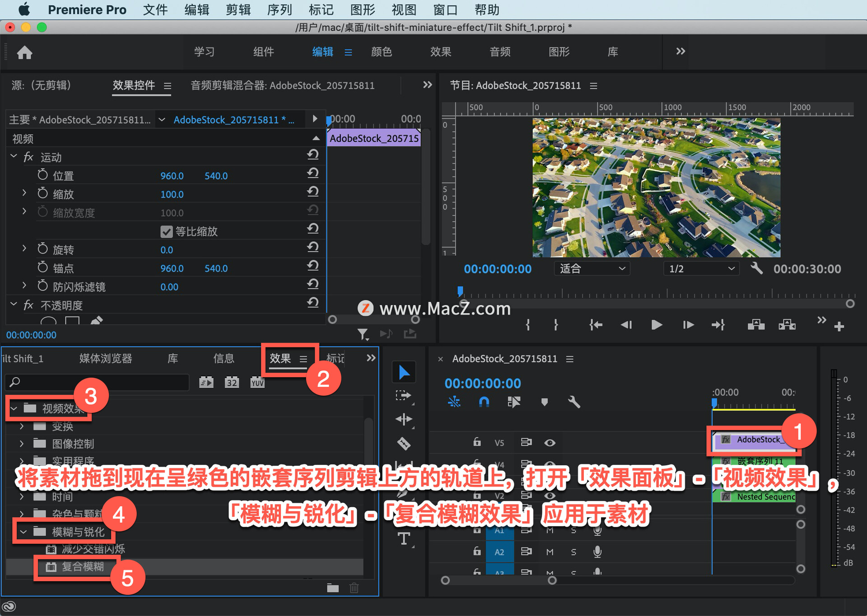Expand the 时间 effects folder
The image size is (867, 616).
pos(21,496)
